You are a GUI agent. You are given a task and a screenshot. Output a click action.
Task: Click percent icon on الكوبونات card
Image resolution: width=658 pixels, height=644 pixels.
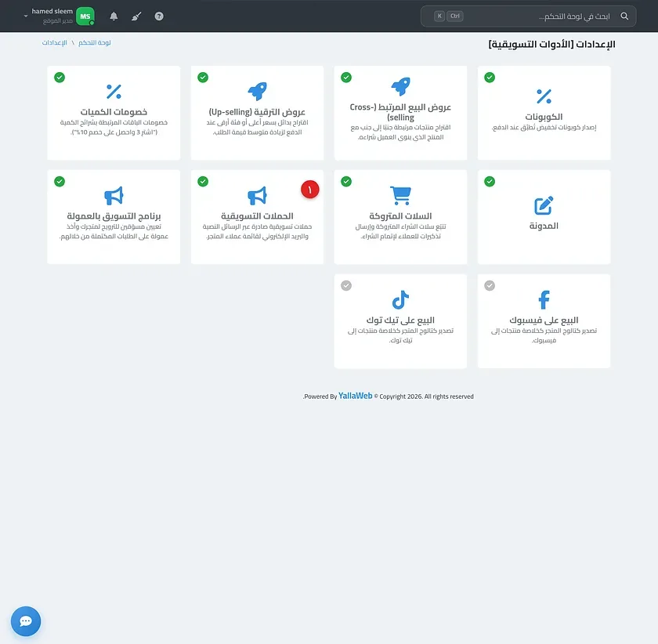click(x=544, y=96)
